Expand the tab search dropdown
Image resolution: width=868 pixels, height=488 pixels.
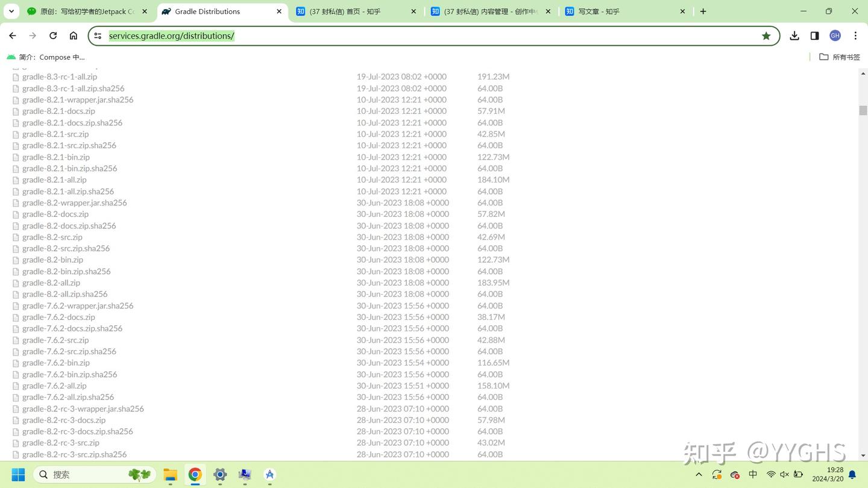11,11
